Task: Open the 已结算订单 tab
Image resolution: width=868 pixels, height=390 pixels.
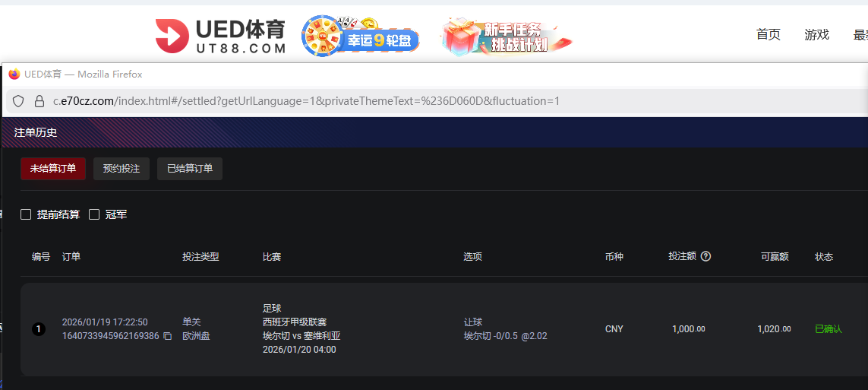Action: (190, 169)
